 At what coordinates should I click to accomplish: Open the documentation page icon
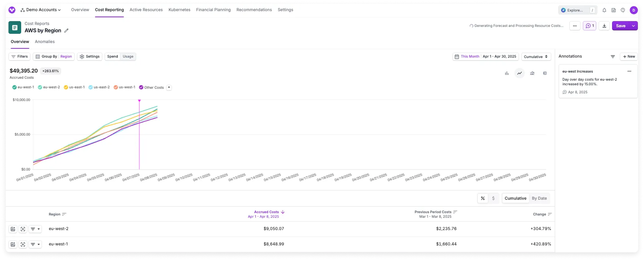coord(614,10)
